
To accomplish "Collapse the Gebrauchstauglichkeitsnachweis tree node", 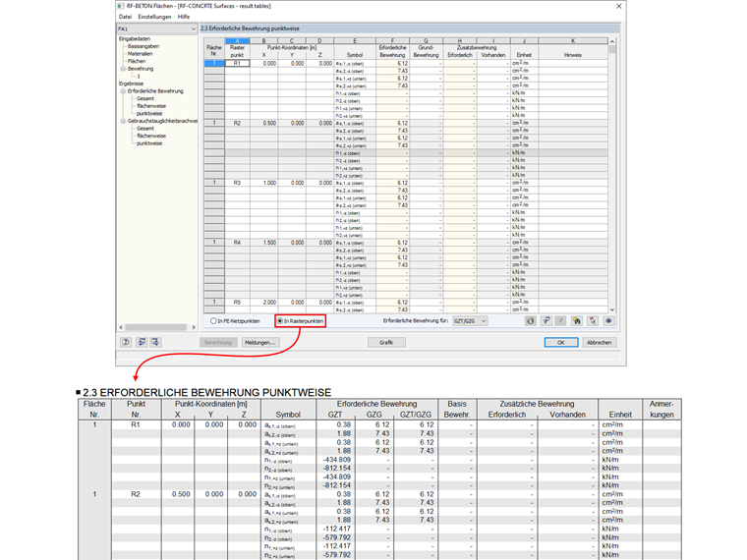I will 123,121.
